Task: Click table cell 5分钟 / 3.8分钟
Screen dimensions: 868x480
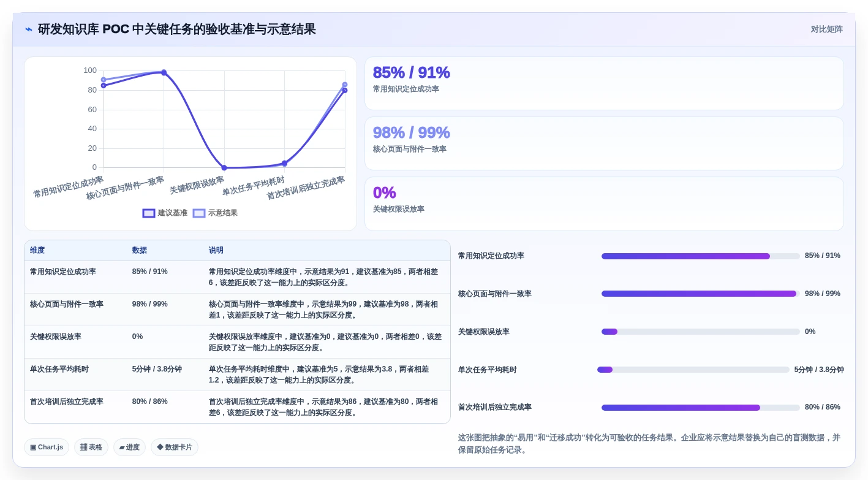Action: click(157, 370)
